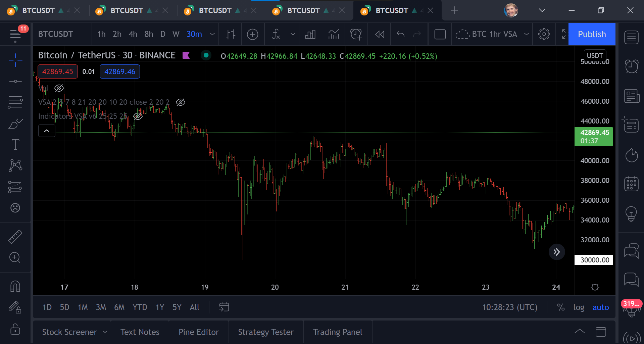Click the red sell price 42869.45 button

pos(58,71)
